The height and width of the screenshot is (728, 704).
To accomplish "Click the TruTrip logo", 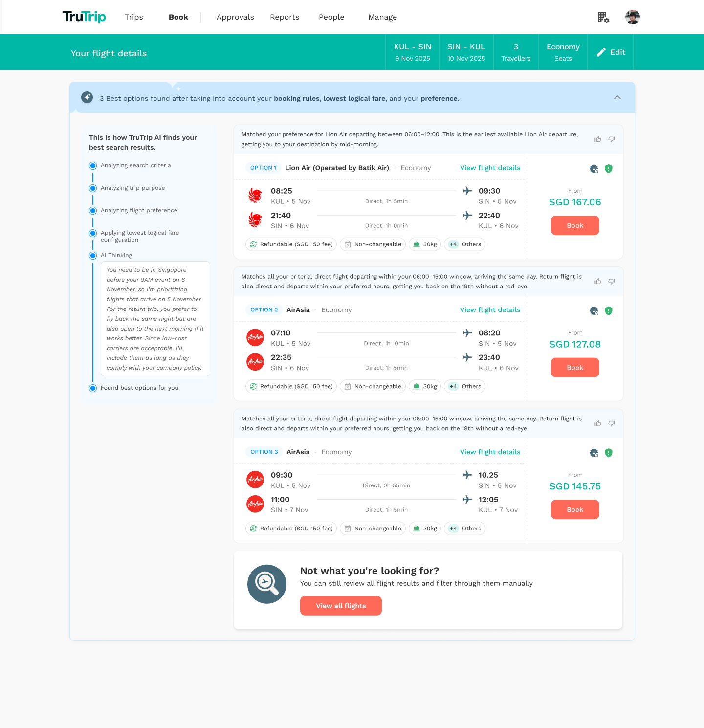I will tap(84, 17).
